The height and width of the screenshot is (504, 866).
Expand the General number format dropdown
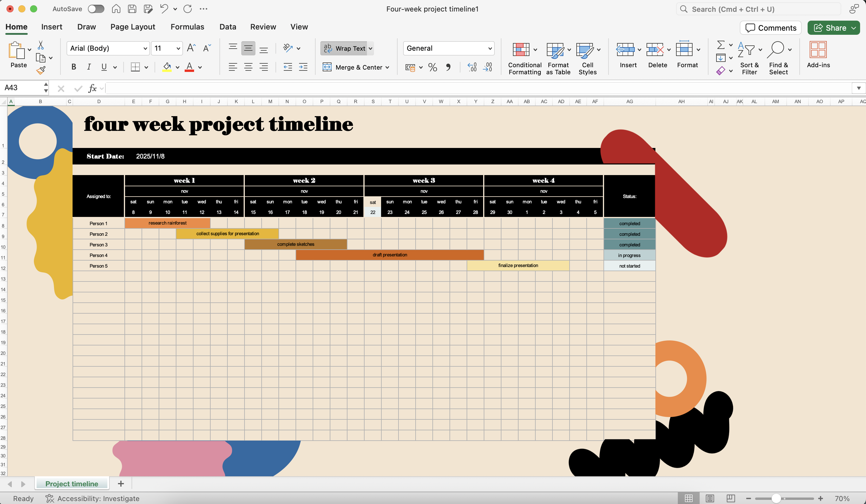pyautogui.click(x=490, y=48)
